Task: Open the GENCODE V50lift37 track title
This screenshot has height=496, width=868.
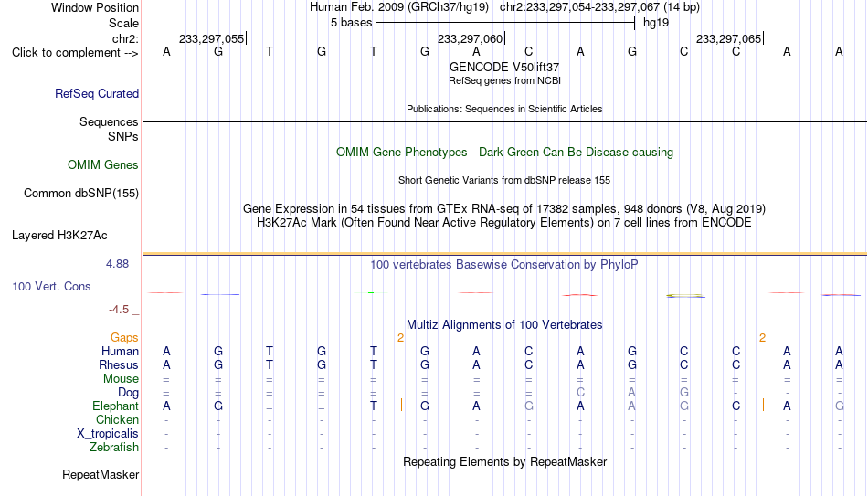Action: click(x=504, y=67)
